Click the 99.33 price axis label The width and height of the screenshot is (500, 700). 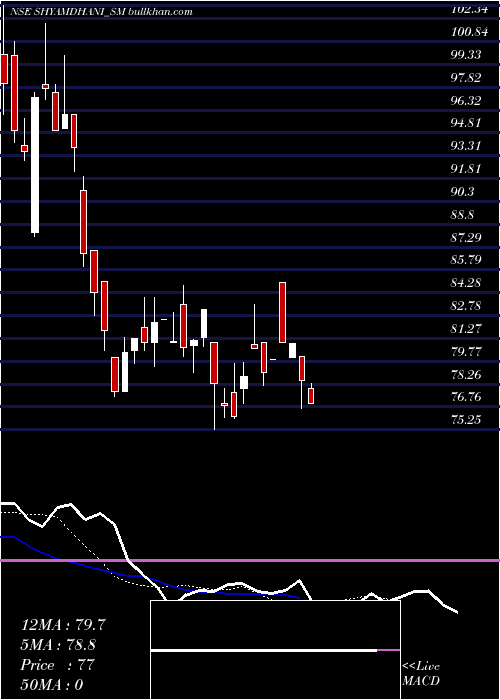(466, 54)
